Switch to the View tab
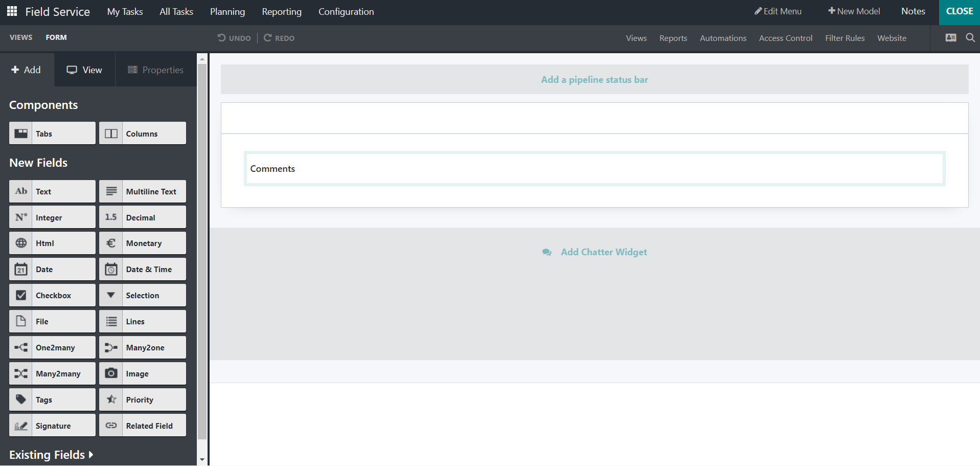Image resolution: width=980 pixels, height=466 pixels. tap(85, 70)
